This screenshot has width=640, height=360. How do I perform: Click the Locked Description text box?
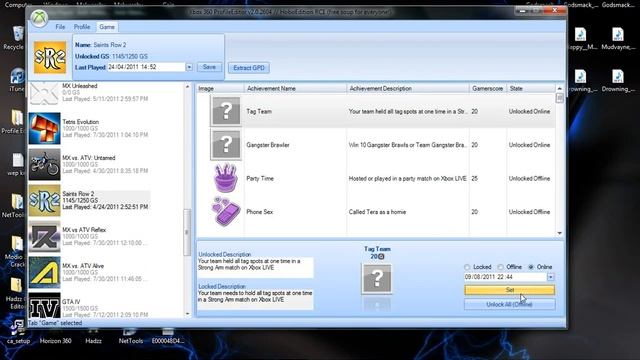pos(256,299)
